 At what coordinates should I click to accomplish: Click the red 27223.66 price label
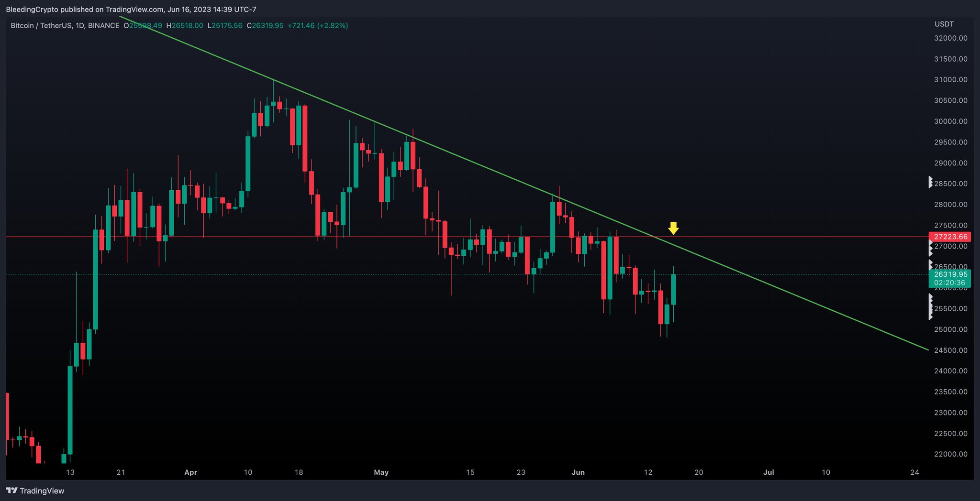[950, 237]
